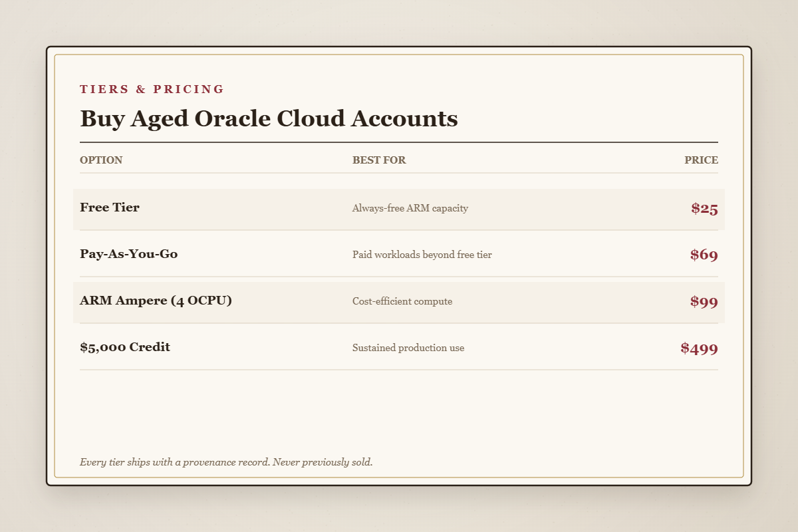Click 'Always-free ARM capacity' description
Viewport: 798px width, 532px height.
point(410,208)
